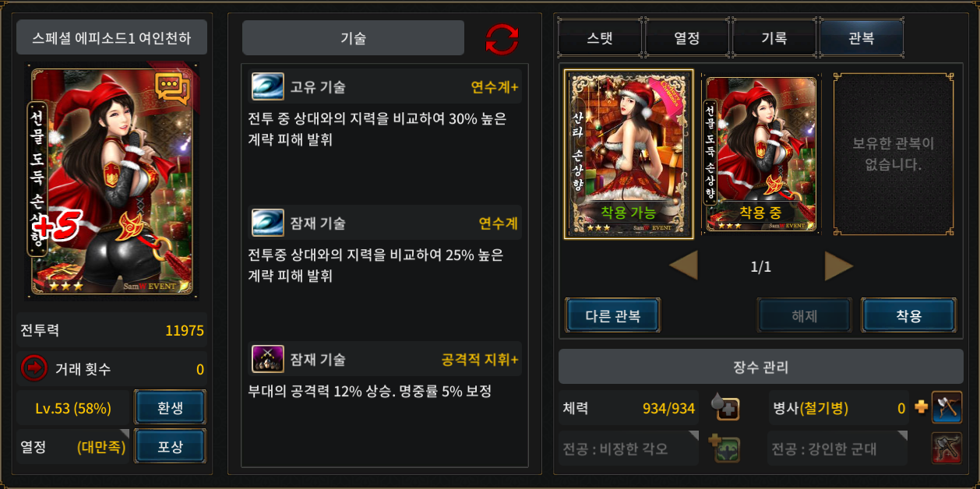
Task: Switch to the 열정 tab
Action: point(687,38)
